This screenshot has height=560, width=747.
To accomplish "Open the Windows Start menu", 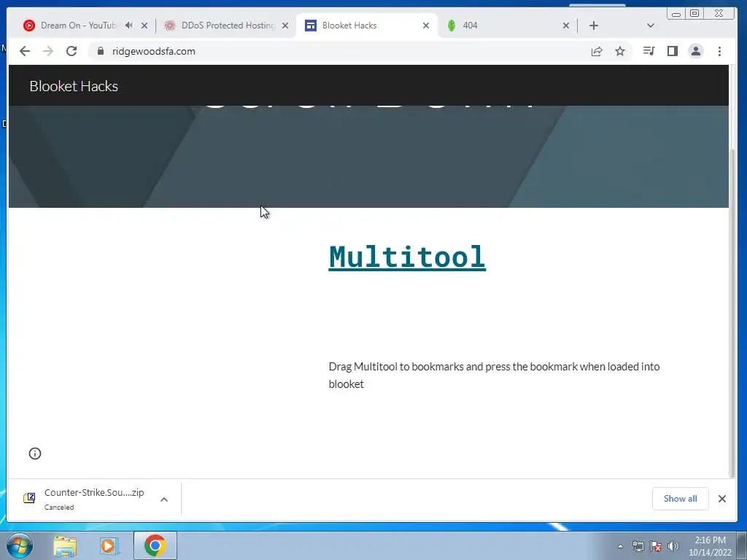I will (19, 545).
